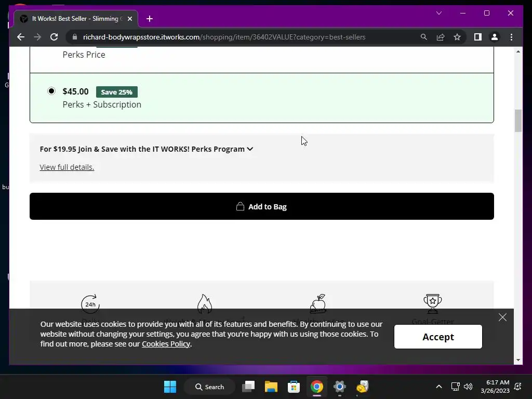
Task: Click the scrollbar up arrow
Action: [518, 51]
